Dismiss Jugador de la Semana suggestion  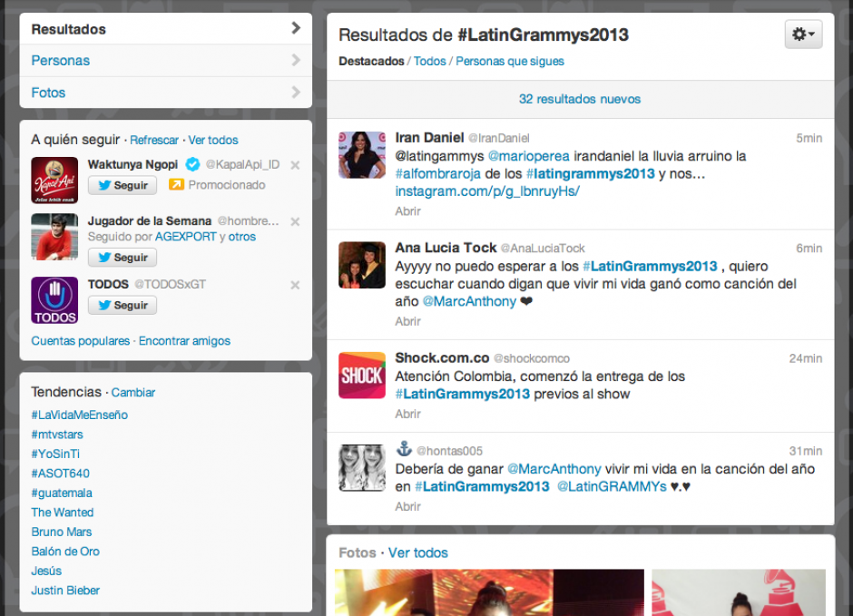point(295,220)
